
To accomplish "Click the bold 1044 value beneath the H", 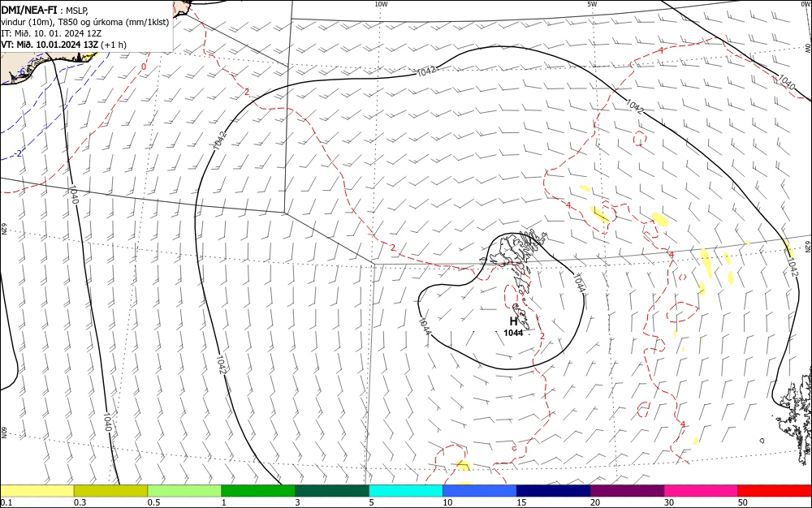I will pos(513,334).
